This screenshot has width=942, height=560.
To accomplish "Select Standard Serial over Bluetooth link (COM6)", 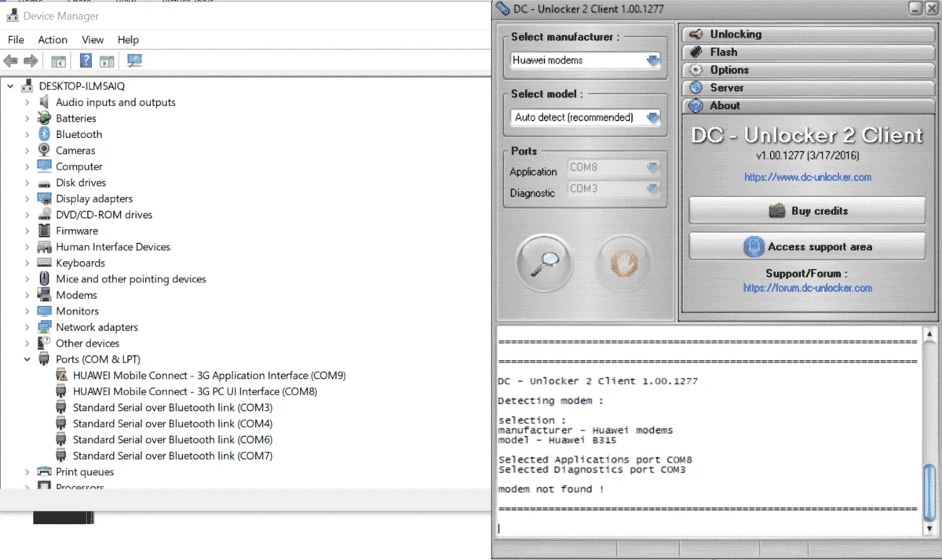I will point(173,440).
